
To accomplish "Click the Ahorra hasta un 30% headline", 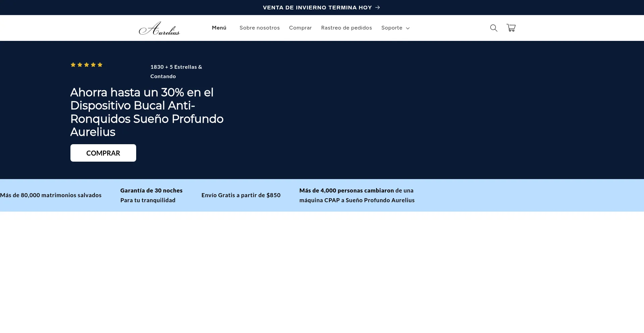I will click(x=147, y=112).
